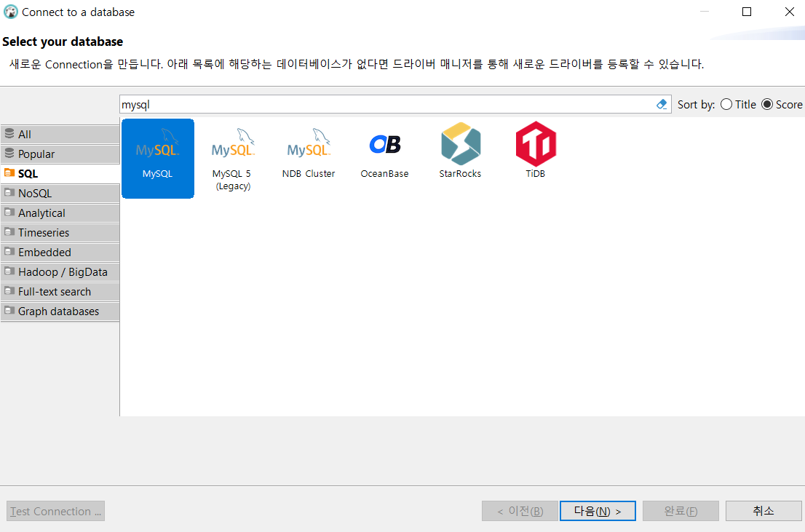805x532 pixels.
Task: Switch to Analytical databases category
Action: pos(60,213)
